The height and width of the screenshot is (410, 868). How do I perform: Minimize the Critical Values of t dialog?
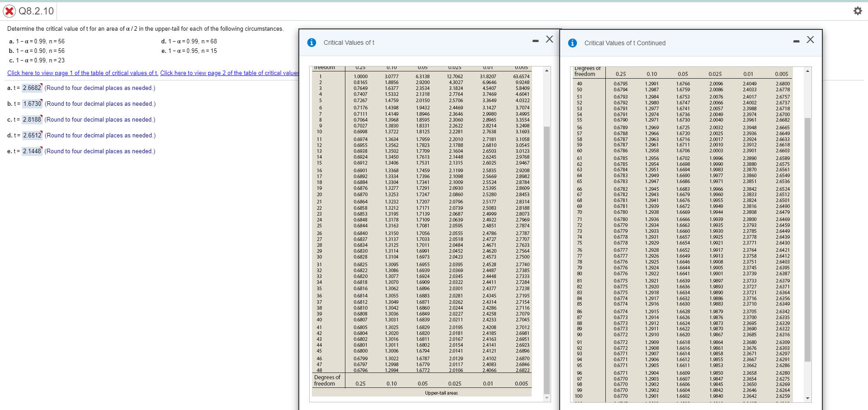(x=536, y=41)
